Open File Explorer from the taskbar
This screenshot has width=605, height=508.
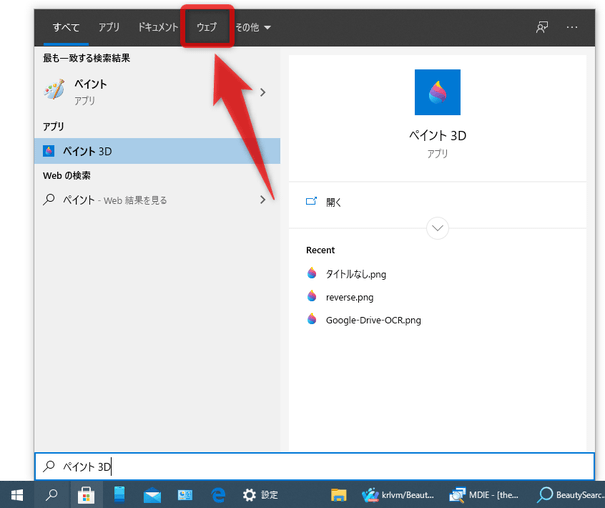(x=338, y=495)
